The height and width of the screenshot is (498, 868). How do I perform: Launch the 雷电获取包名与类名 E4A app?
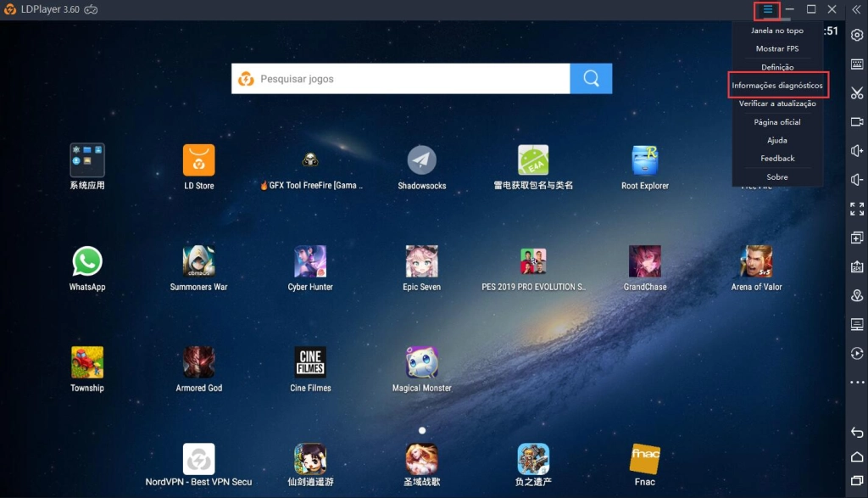click(x=533, y=167)
